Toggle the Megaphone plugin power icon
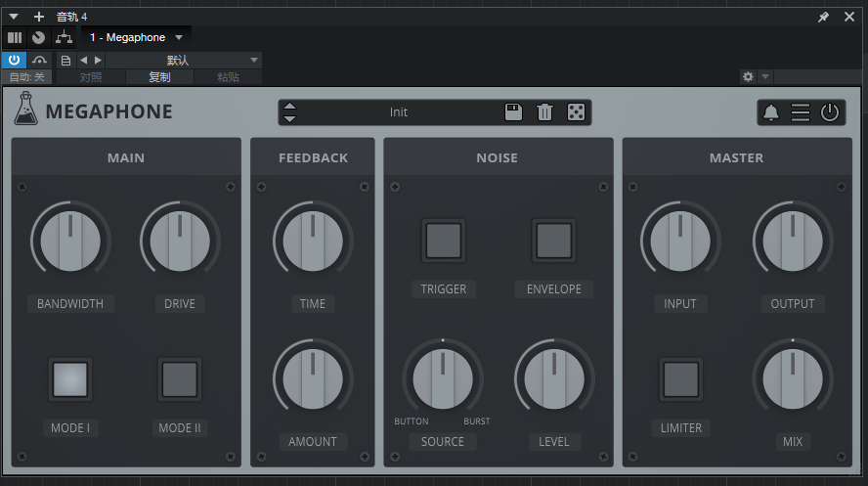The height and width of the screenshot is (486, 868). tap(830, 112)
